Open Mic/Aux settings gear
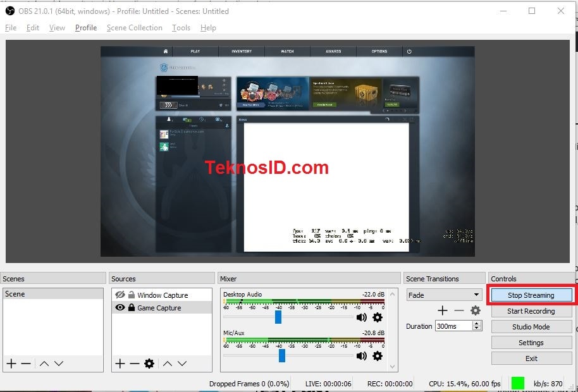Screen dimensions: 578x392 point(378,355)
